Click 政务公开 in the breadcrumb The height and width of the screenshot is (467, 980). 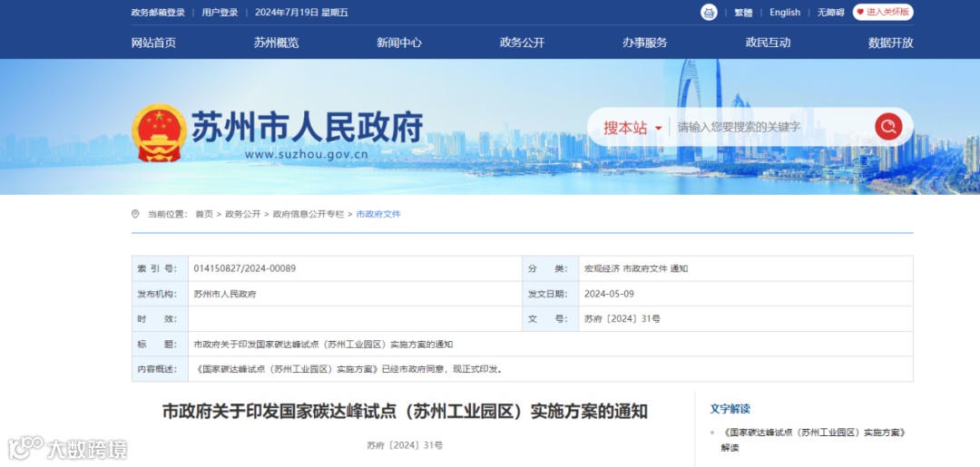click(242, 214)
